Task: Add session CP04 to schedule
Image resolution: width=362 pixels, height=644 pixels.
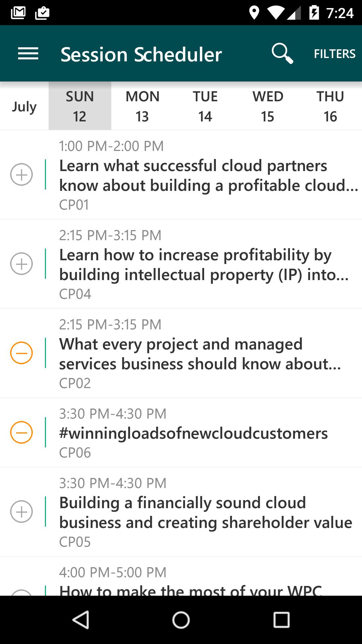Action: click(21, 264)
